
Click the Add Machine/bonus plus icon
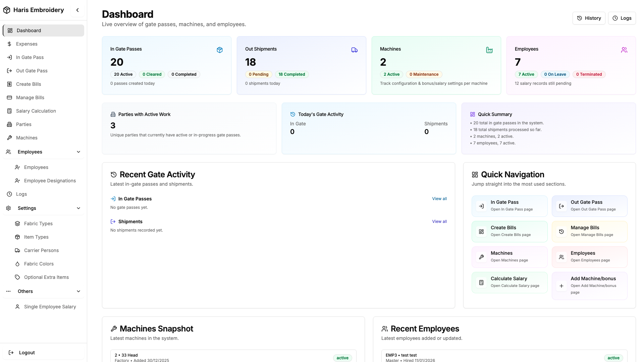click(561, 286)
